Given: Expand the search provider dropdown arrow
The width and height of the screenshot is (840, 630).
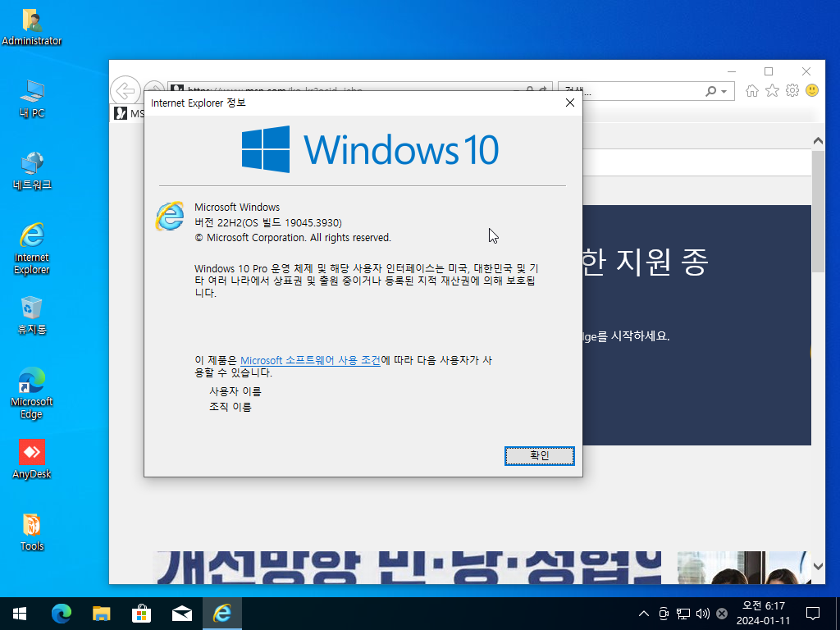Looking at the screenshot, I should pos(724,92).
